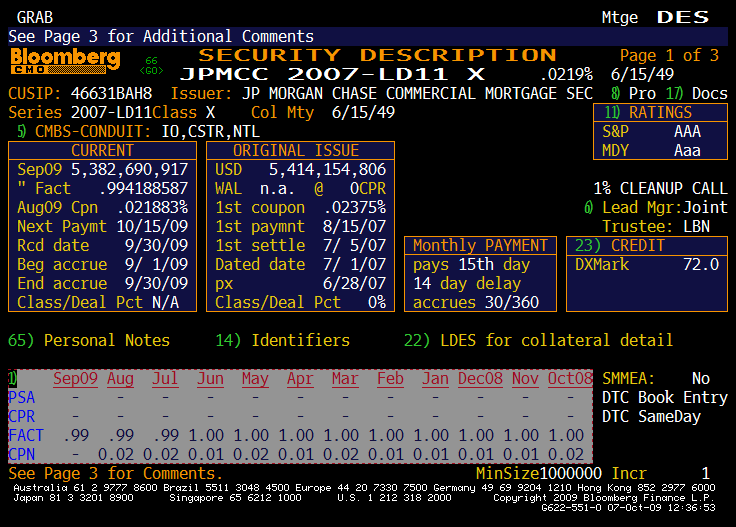The width and height of the screenshot is (736, 527).
Task: Click the Bloomberg CMO logo
Action: (x=65, y=61)
